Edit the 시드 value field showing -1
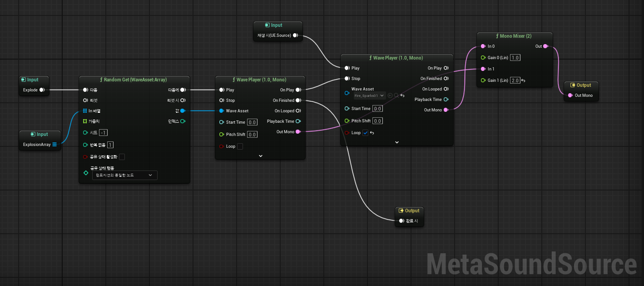 point(103,132)
